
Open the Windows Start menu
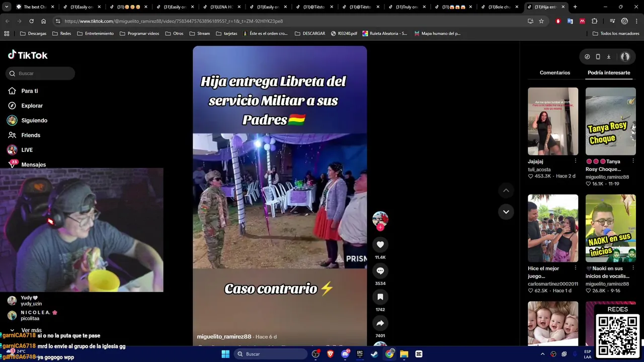[225, 354]
